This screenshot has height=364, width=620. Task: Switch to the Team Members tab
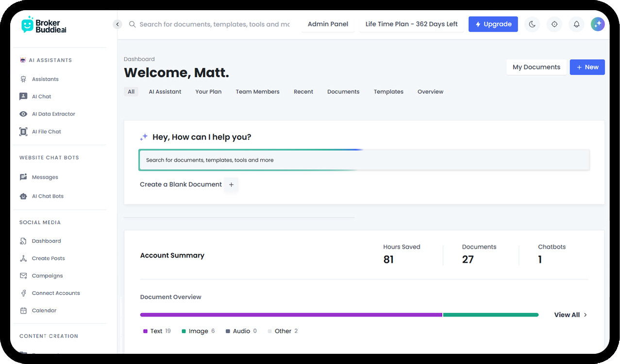pyautogui.click(x=257, y=92)
